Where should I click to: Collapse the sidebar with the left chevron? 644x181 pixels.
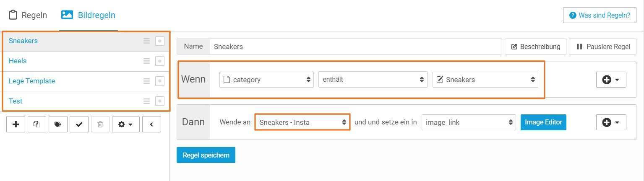[151, 124]
